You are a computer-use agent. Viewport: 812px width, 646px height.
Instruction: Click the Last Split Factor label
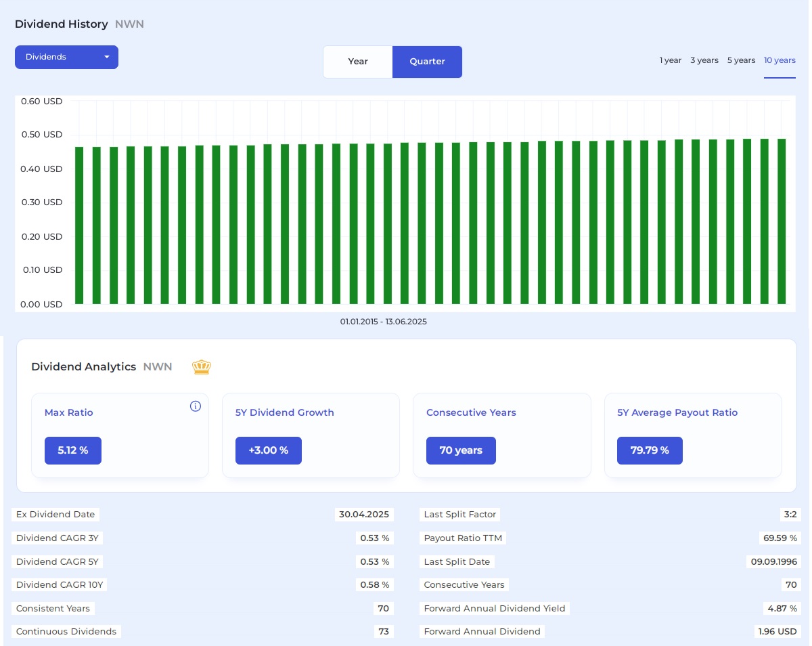tap(460, 515)
